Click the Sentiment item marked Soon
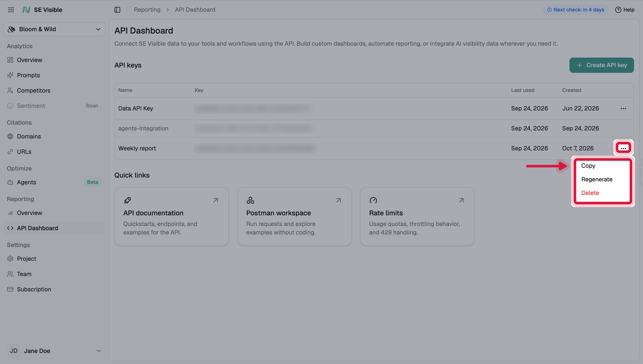This screenshot has height=364, width=643. [x=54, y=106]
